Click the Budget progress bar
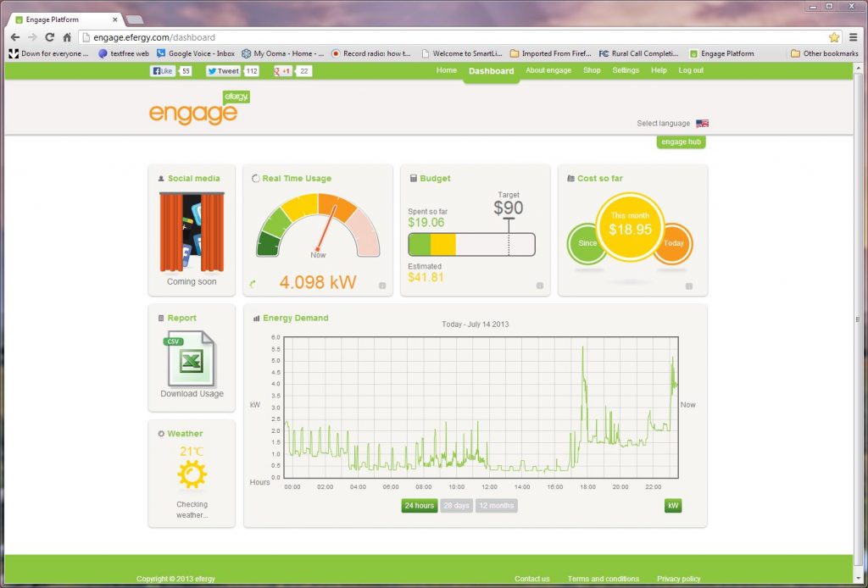The width and height of the screenshot is (868, 588). 471,245
